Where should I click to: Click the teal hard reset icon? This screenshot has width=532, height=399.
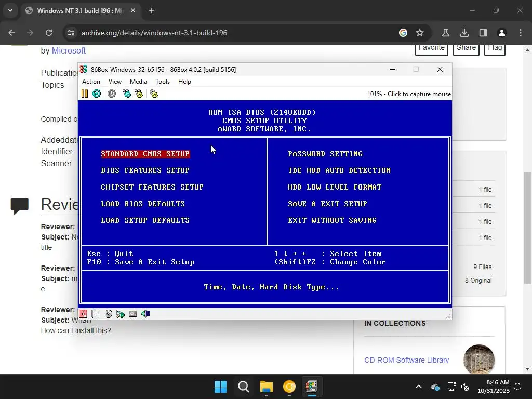pos(97,94)
